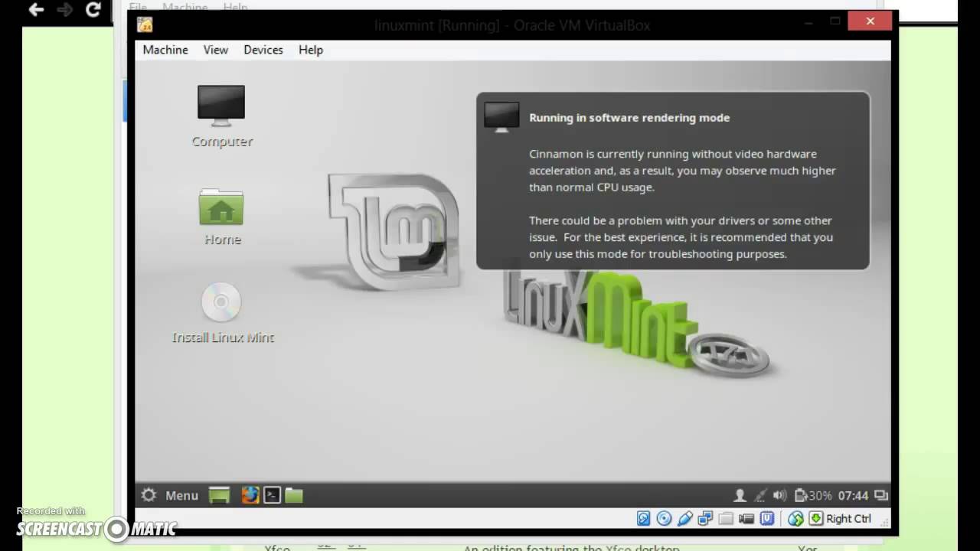The height and width of the screenshot is (551, 980).
Task: Launch Firefox from the Mint panel
Action: click(250, 495)
